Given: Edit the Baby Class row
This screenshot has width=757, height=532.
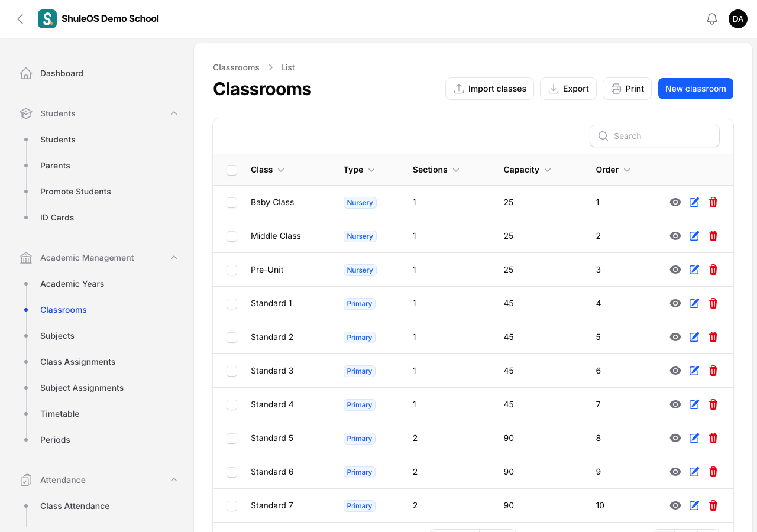Looking at the screenshot, I should point(694,202).
